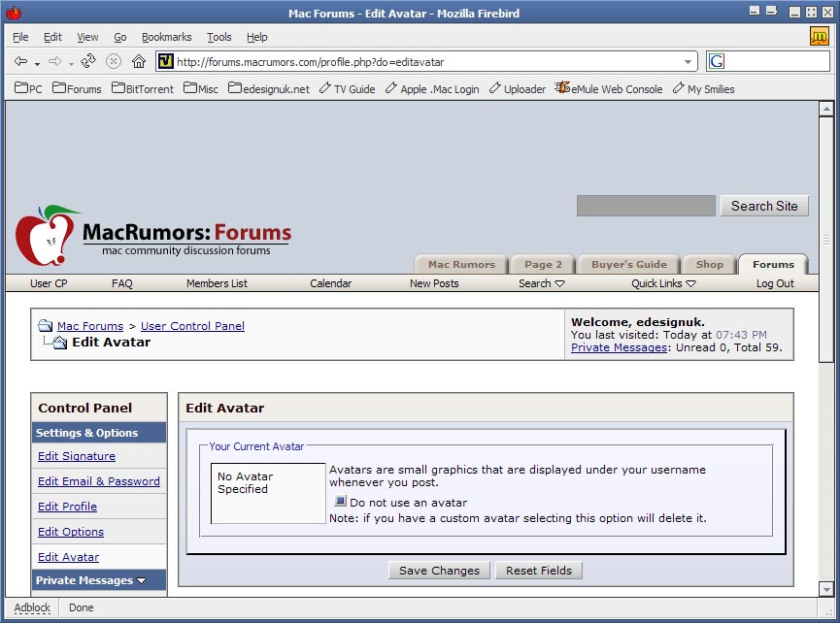This screenshot has width=840, height=623.
Task: Click the MacRumors apple logo
Action: click(48, 236)
